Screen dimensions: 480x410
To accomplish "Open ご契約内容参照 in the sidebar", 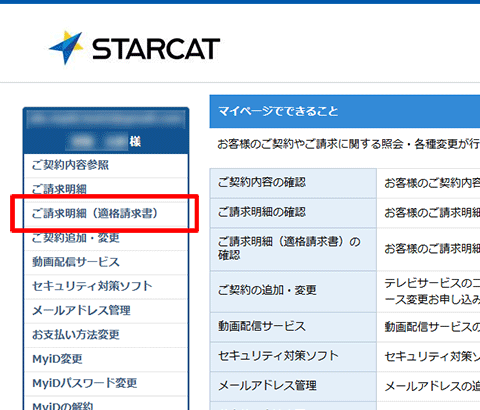I will point(106,165).
